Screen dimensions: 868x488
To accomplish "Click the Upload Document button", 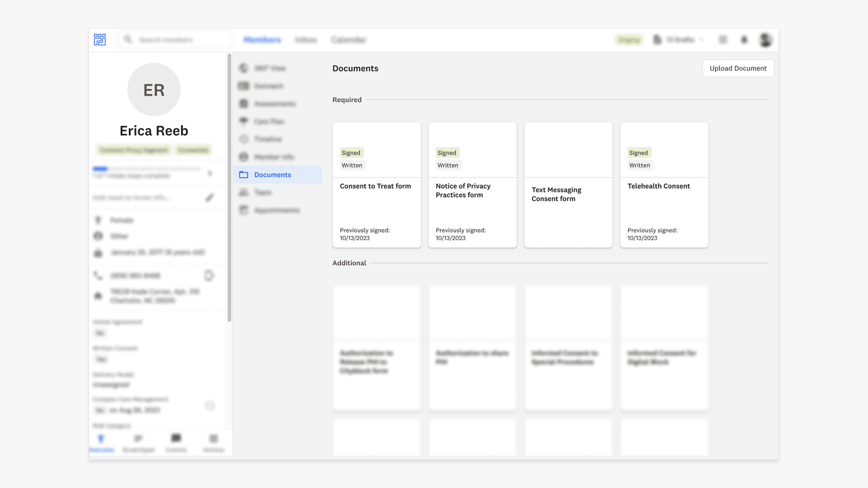I will (738, 68).
